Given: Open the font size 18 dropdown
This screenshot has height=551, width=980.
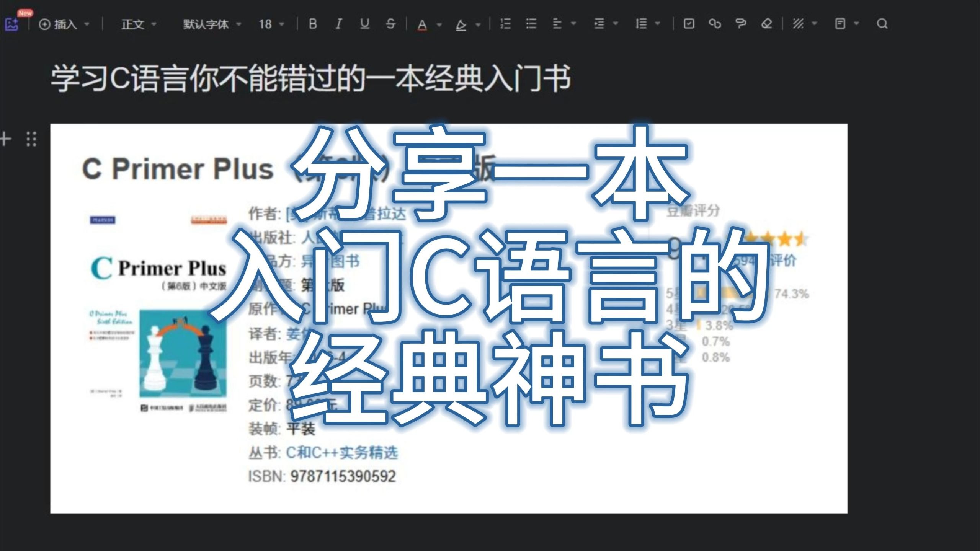Looking at the screenshot, I should point(271,24).
